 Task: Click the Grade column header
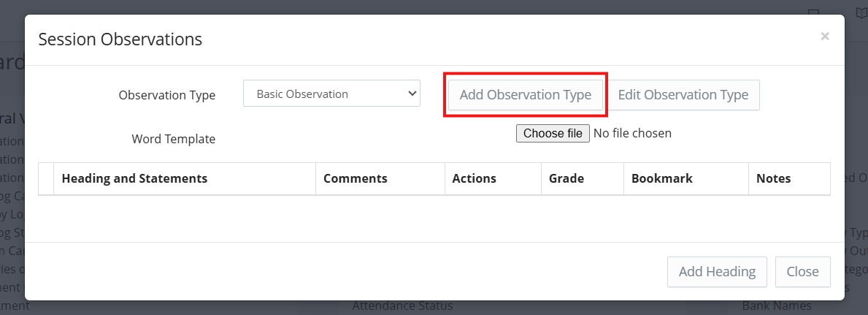click(x=566, y=178)
